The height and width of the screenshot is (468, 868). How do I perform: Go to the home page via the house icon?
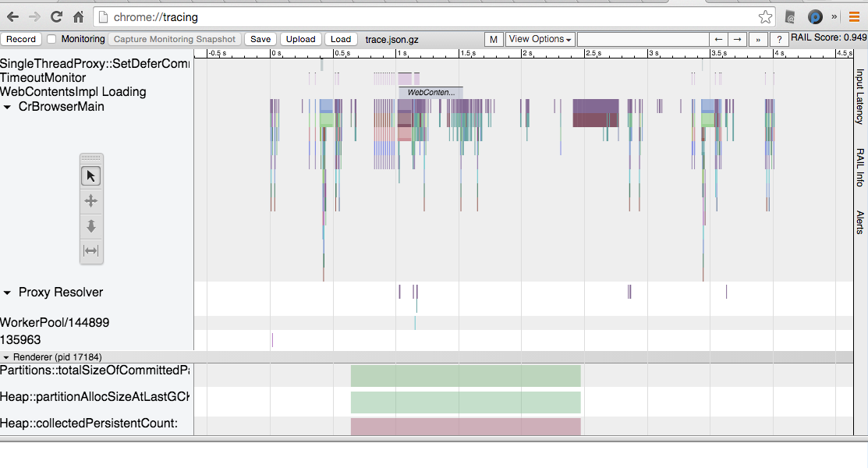point(78,16)
